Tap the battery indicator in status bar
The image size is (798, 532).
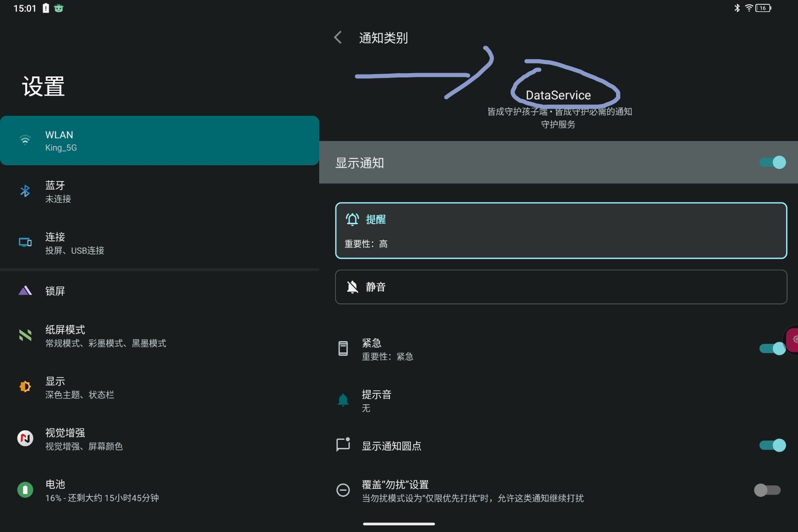click(x=763, y=8)
